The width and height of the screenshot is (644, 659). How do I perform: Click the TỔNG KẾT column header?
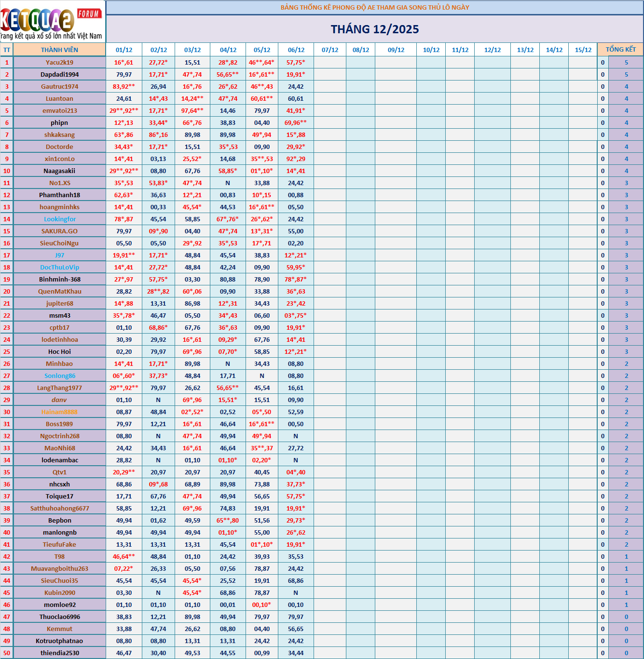[x=620, y=49]
